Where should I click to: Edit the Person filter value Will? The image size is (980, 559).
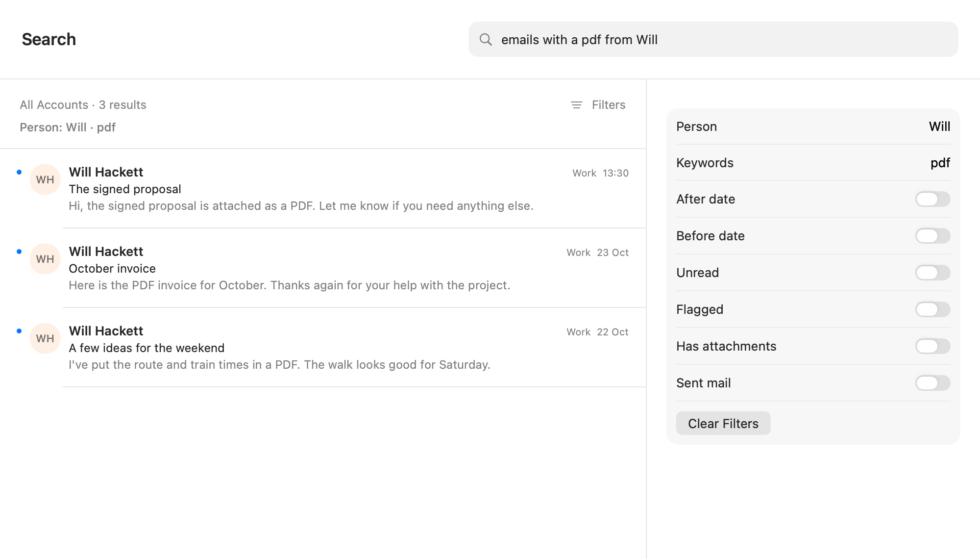[x=939, y=127]
